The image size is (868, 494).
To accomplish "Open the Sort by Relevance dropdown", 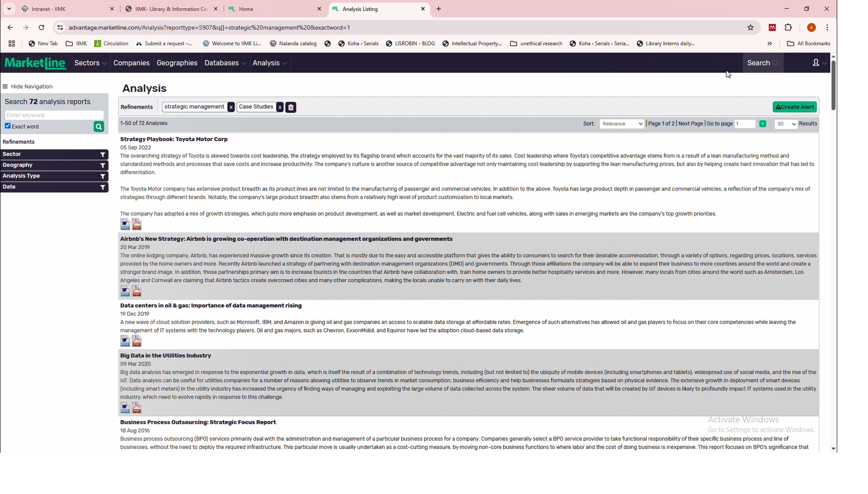I will (621, 124).
